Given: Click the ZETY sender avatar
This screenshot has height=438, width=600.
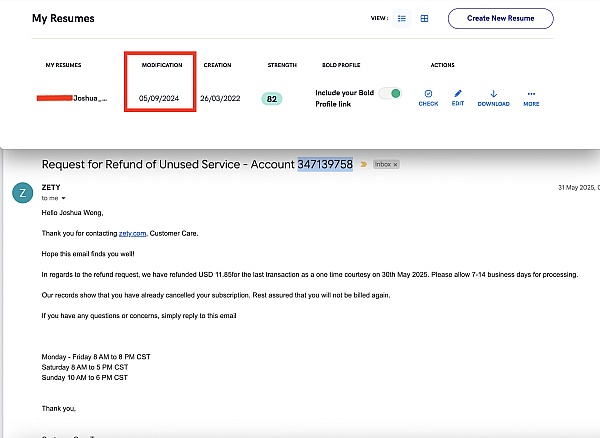Looking at the screenshot, I should pos(22,192).
